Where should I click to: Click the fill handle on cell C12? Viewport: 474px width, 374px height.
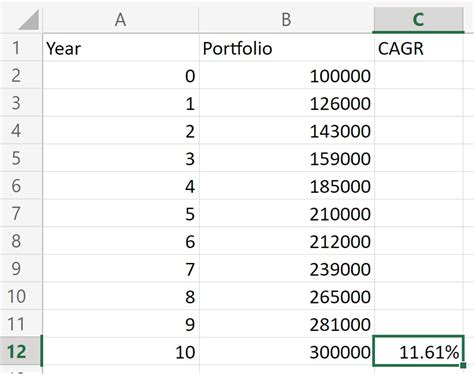(x=463, y=365)
